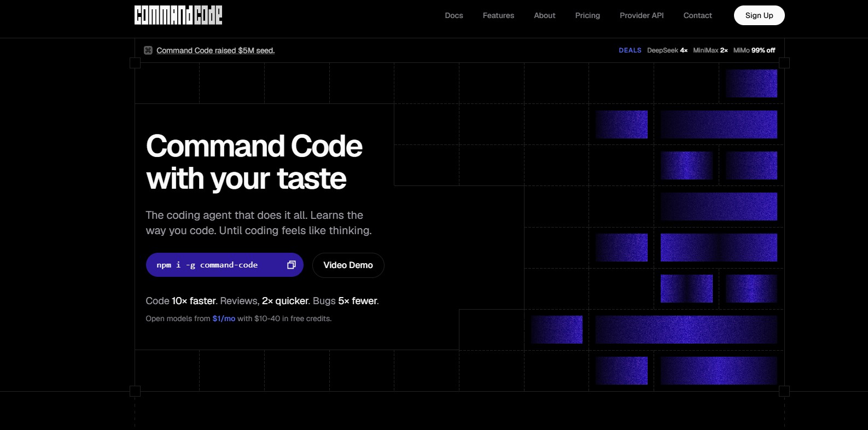Click the Sign Up button
The width and height of the screenshot is (868, 430).
[759, 15]
